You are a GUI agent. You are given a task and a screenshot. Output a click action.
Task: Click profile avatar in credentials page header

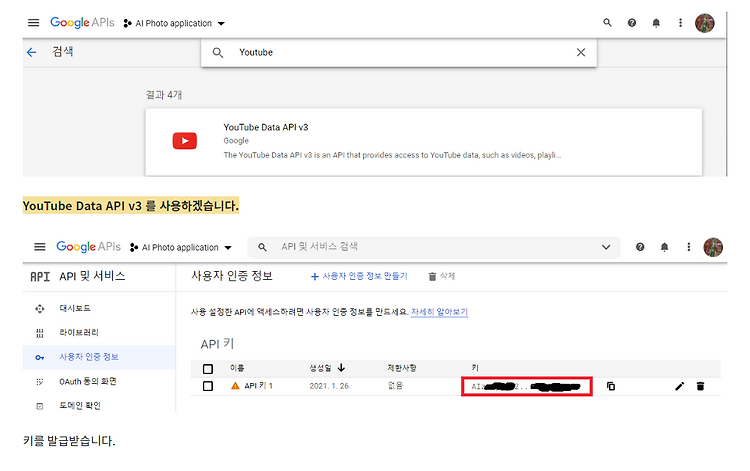(x=713, y=247)
